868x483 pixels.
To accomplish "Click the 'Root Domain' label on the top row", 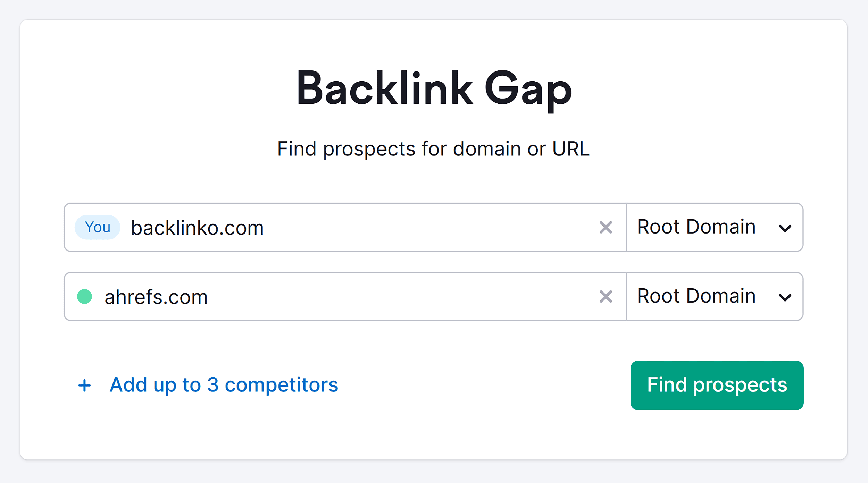I will click(x=696, y=227).
